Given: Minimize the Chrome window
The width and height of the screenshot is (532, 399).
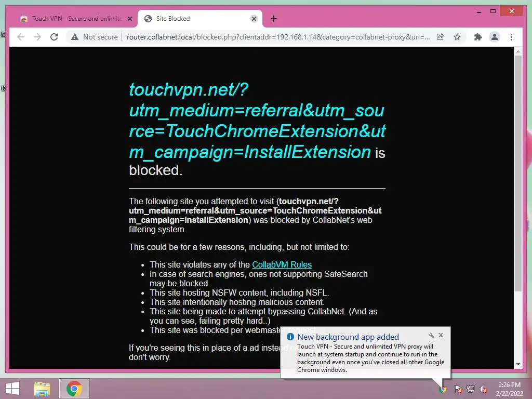Looking at the screenshot, I should [478, 11].
